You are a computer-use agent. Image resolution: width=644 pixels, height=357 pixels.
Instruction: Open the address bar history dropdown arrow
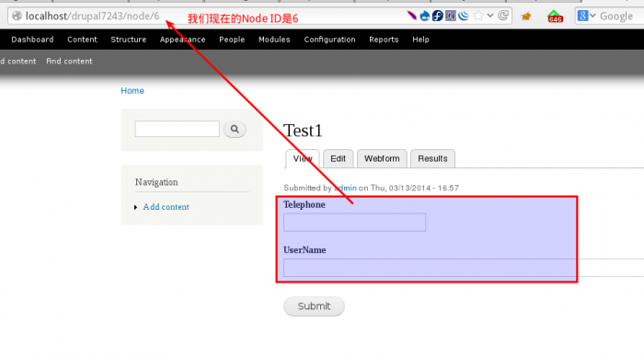(x=490, y=16)
